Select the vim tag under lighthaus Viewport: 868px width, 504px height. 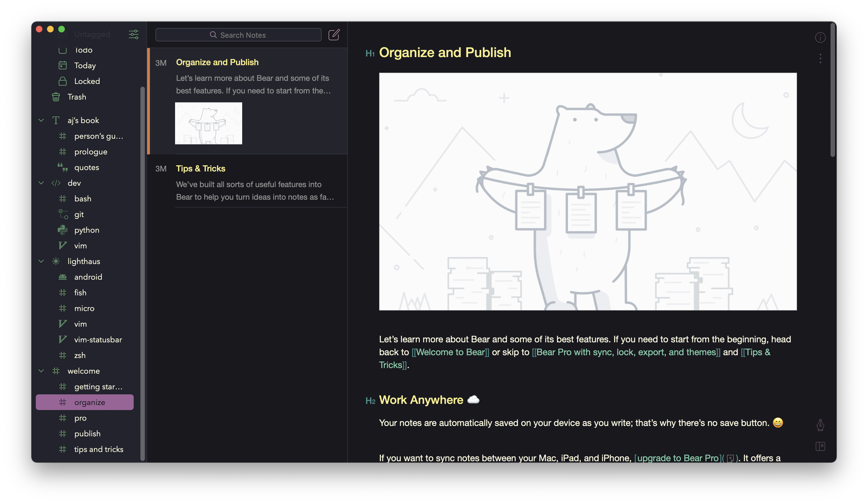(85, 324)
